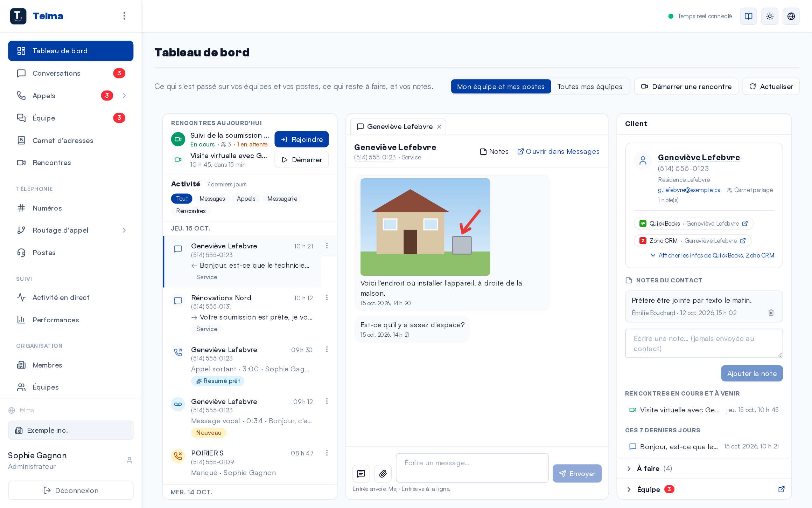Filter activity by Messagerie
The width and height of the screenshot is (812, 508).
tap(282, 199)
